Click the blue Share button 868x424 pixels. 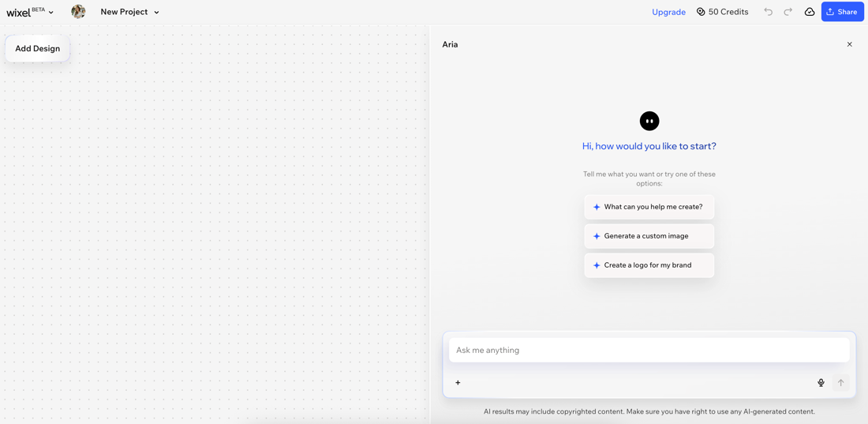pyautogui.click(x=842, y=12)
